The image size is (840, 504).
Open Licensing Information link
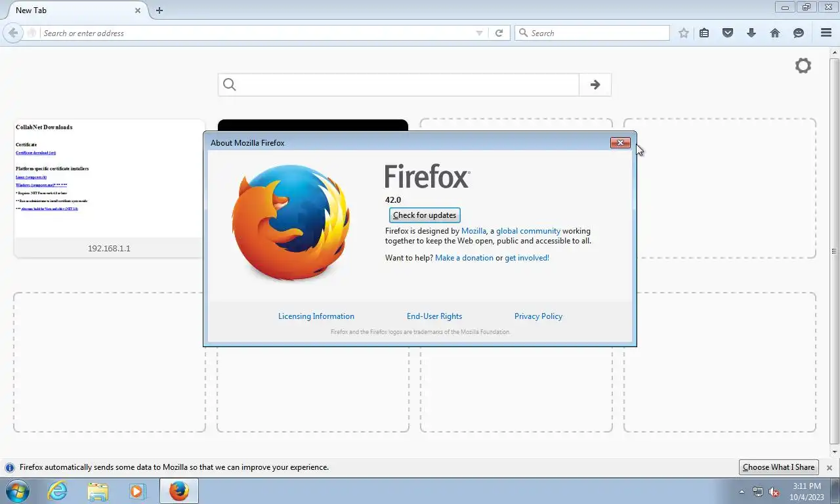tap(316, 316)
